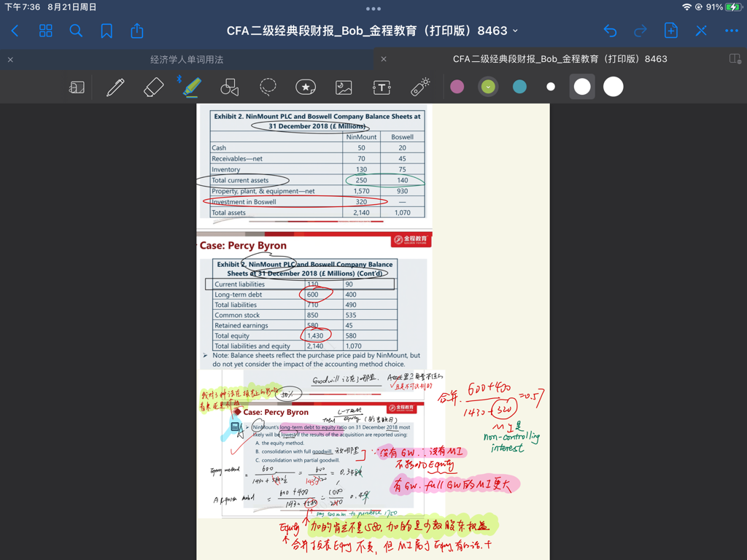Close the CFA二级经典段财报 tab
This screenshot has width=747, height=560.
tap(384, 59)
